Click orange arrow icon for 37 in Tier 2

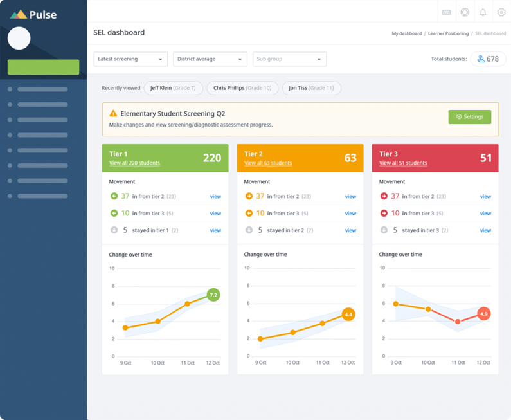coord(249,196)
